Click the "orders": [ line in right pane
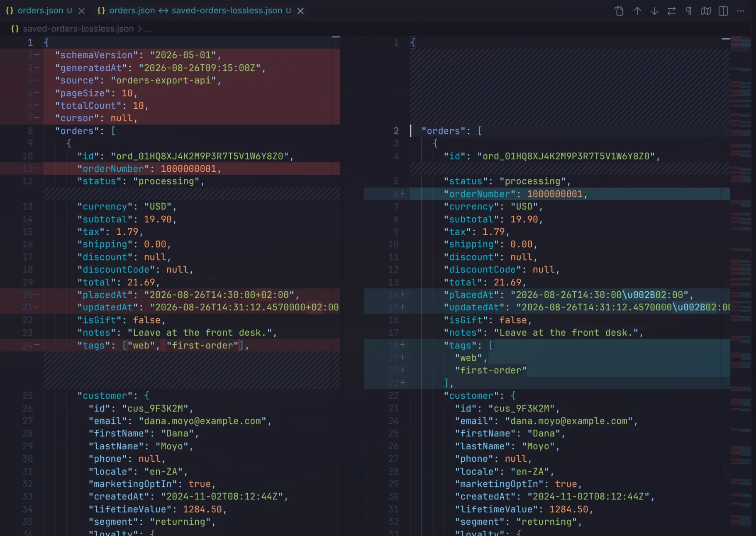The height and width of the screenshot is (536, 756). 452,131
